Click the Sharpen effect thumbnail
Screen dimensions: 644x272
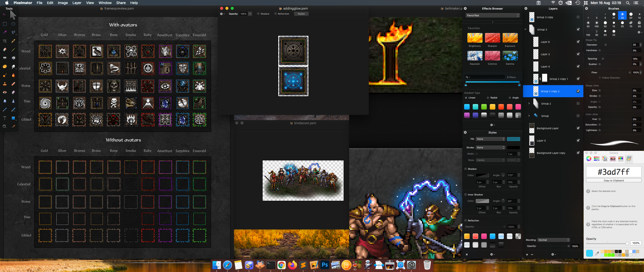[x=492, y=38]
